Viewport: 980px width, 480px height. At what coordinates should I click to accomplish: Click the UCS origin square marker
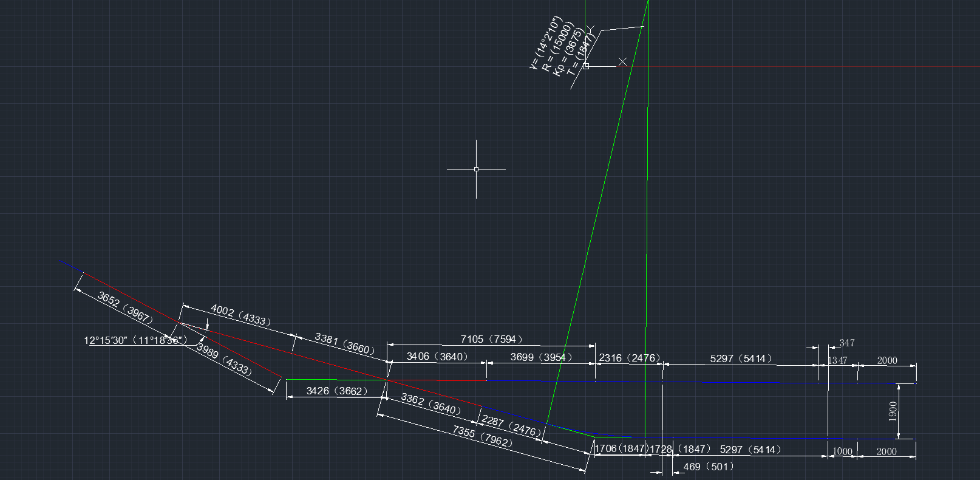[586, 66]
